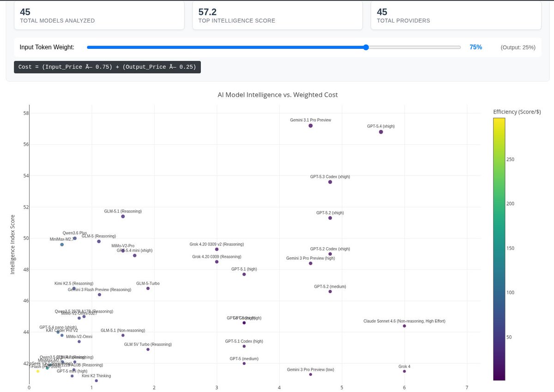Viewport: 554px width, 392px height.
Task: Click the Total Models Analyzed card
Action: pyautogui.click(x=99, y=15)
